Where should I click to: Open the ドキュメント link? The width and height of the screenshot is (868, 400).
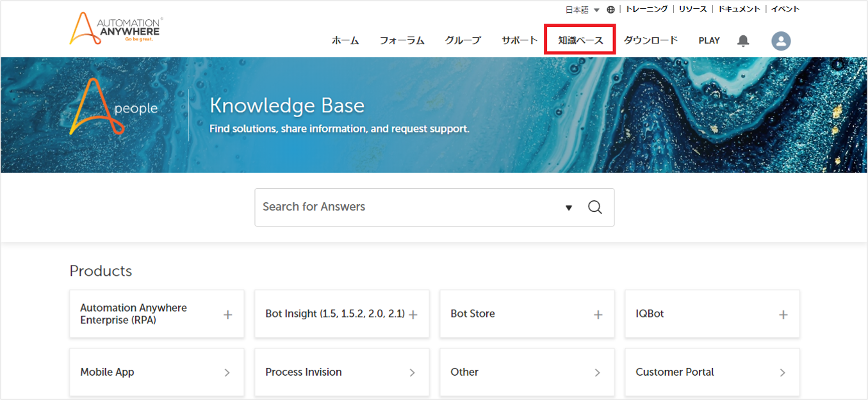pos(739,9)
